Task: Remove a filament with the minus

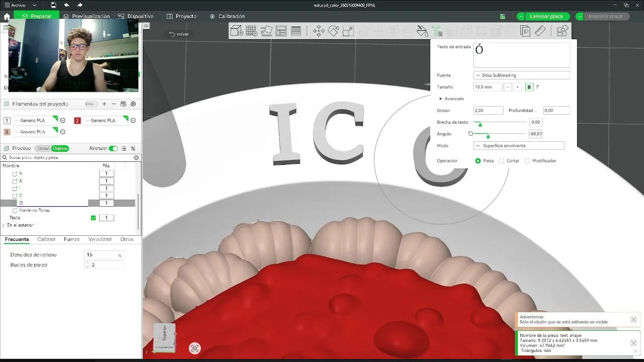Action: click(x=114, y=104)
